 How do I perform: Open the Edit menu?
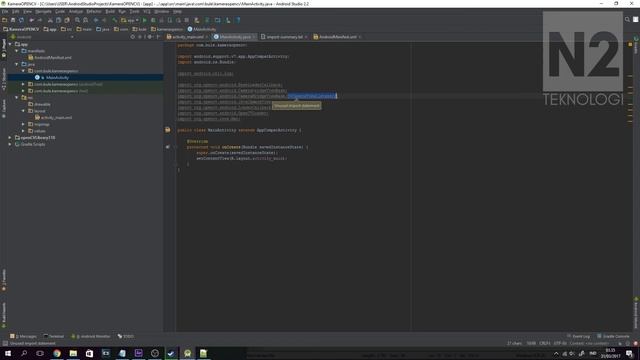[16, 11]
